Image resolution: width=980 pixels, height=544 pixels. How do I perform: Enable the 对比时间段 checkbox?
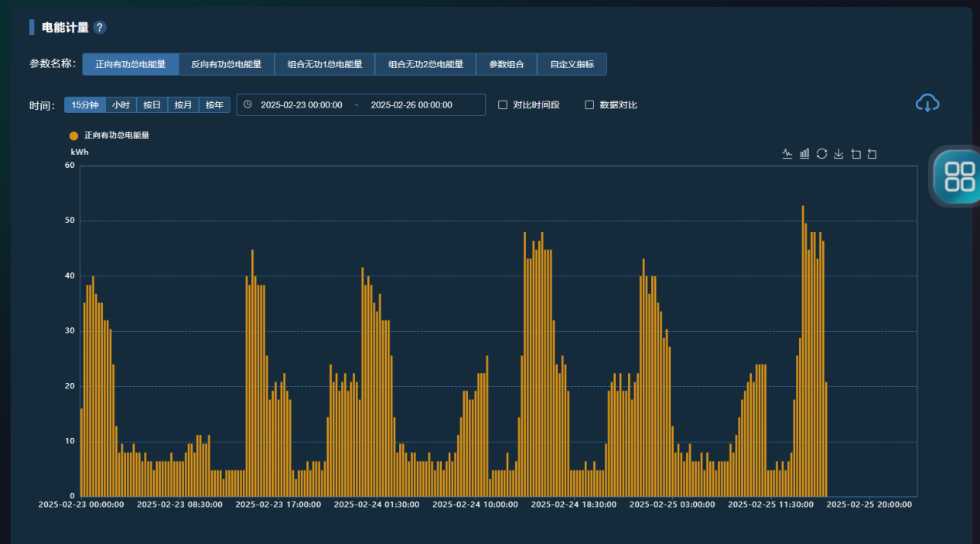[503, 104]
